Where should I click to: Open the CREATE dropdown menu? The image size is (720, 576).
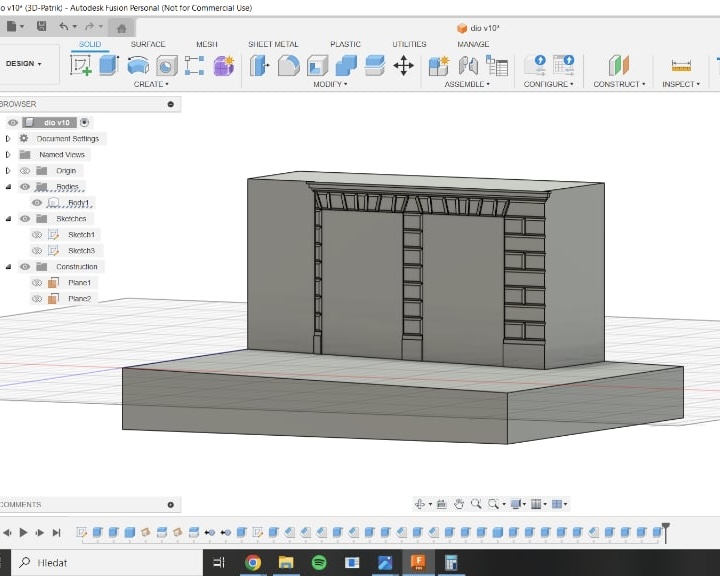[151, 84]
